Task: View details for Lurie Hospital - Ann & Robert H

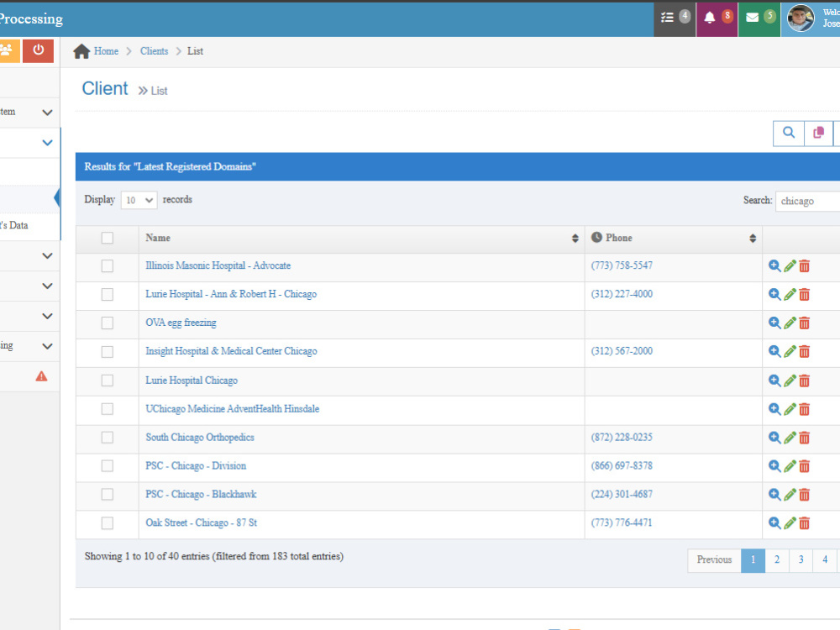Action: 774,294
